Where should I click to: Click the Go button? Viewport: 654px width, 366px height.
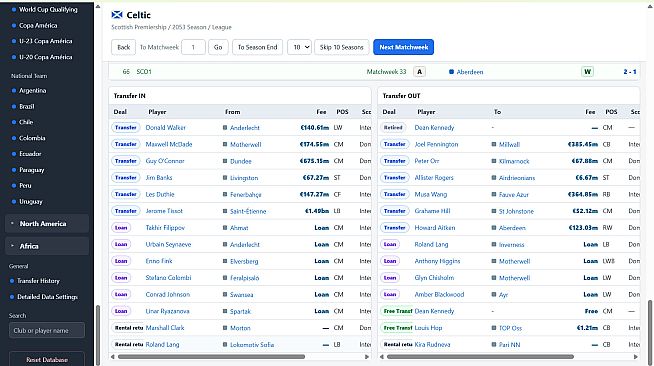coord(218,47)
